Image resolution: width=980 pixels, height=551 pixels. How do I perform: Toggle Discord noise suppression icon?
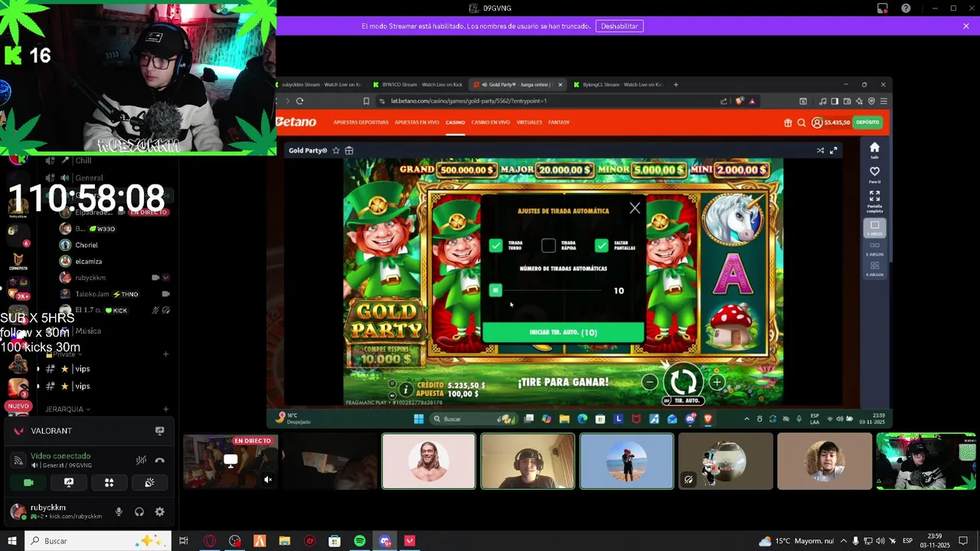(141, 460)
